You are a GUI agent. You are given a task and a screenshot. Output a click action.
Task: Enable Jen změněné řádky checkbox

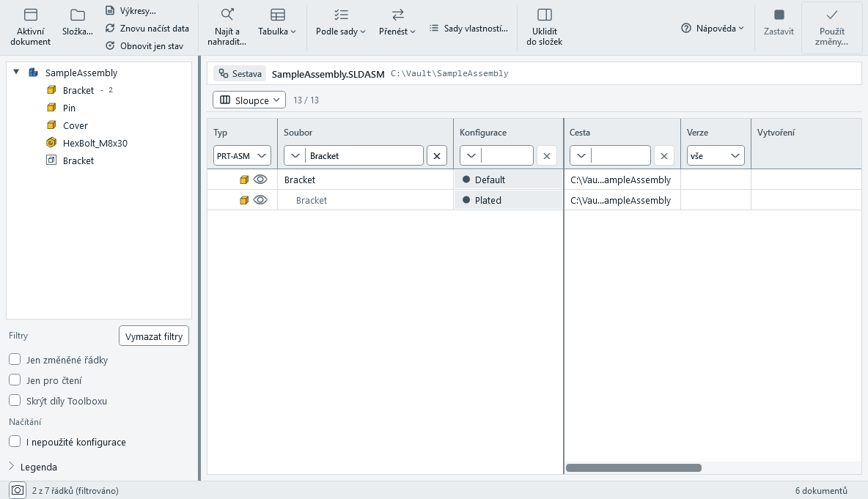15,360
